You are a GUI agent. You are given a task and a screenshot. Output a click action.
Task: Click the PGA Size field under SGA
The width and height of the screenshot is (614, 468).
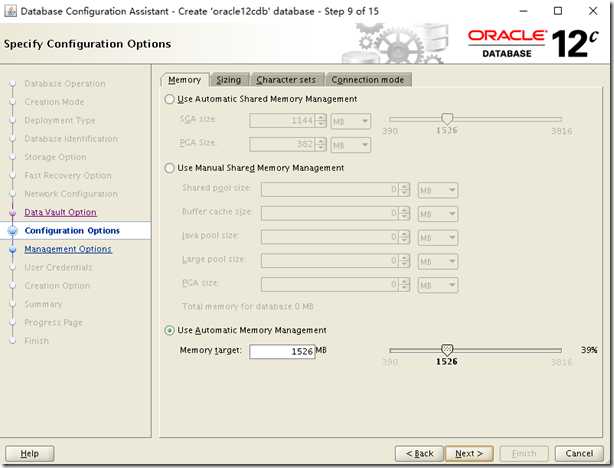pyautogui.click(x=282, y=145)
